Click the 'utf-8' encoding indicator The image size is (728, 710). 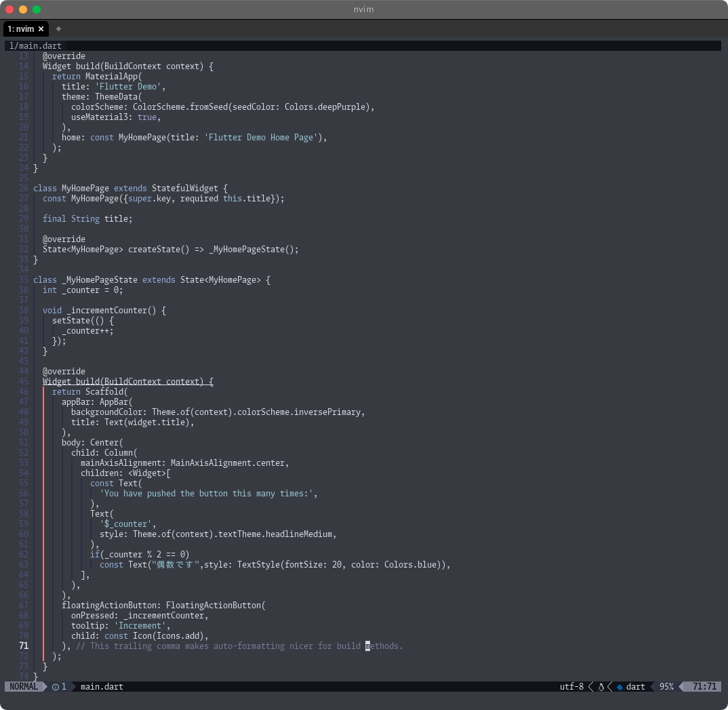[x=571, y=686]
